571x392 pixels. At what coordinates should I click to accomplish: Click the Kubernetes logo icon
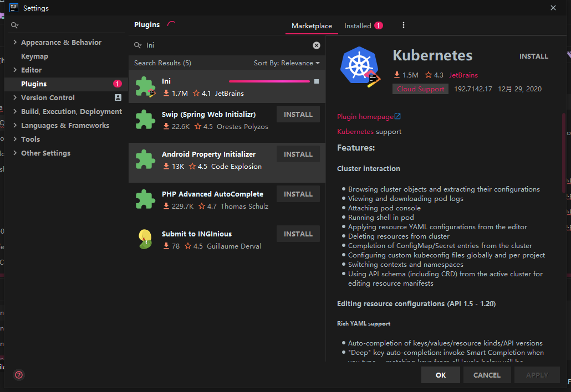[x=360, y=66]
